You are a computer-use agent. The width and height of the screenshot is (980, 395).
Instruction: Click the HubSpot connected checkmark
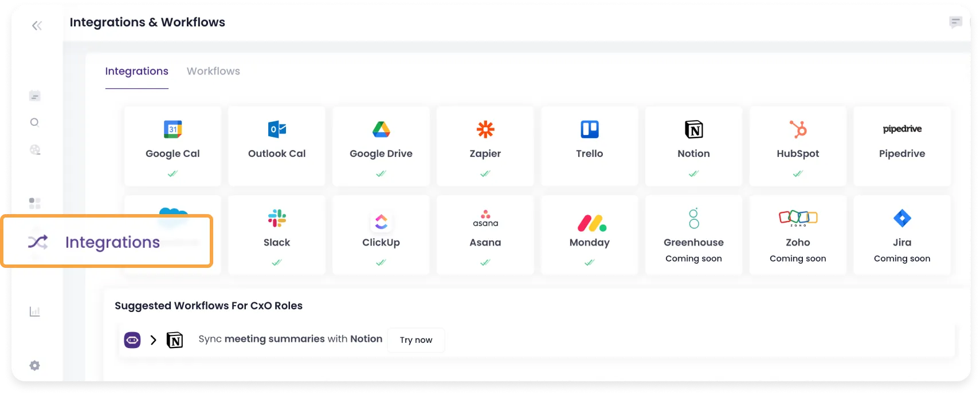[798, 173]
